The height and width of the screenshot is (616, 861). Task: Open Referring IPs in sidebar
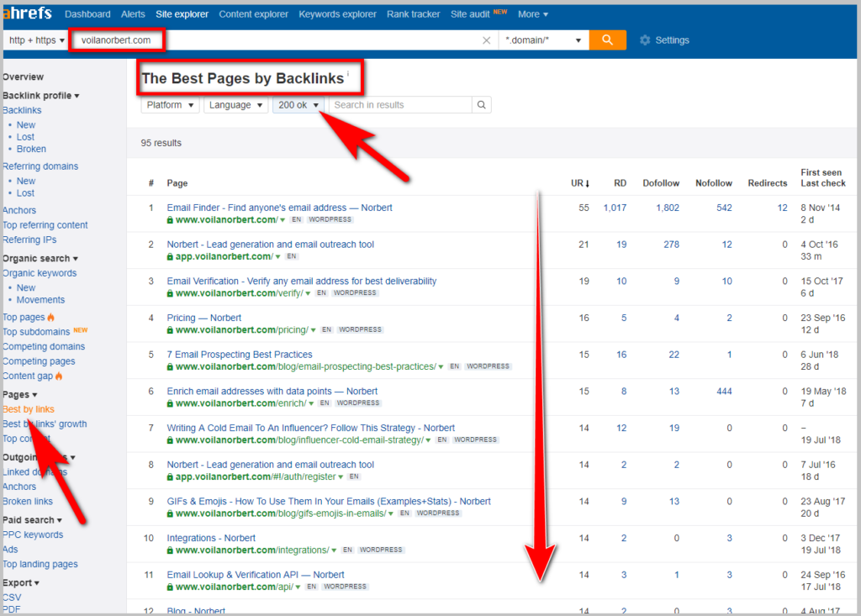pyautogui.click(x=29, y=240)
